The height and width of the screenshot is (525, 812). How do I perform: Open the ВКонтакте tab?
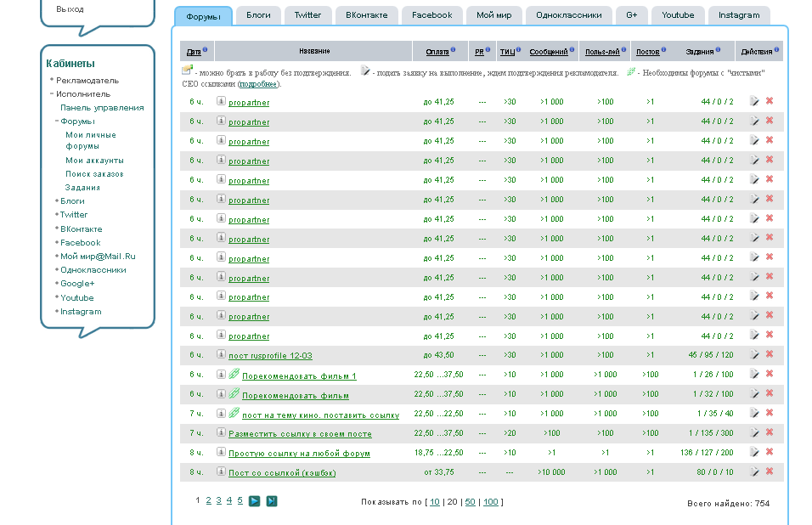click(367, 15)
